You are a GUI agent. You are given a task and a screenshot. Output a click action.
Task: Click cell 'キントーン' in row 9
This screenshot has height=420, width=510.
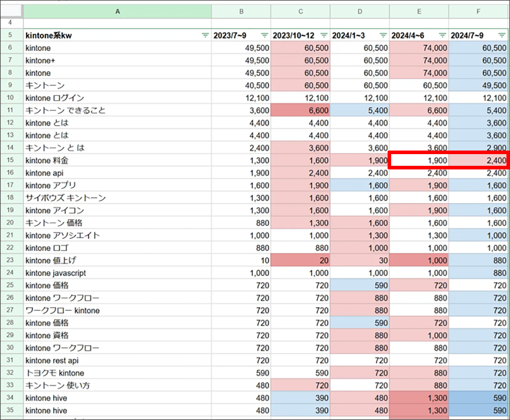tap(117, 85)
